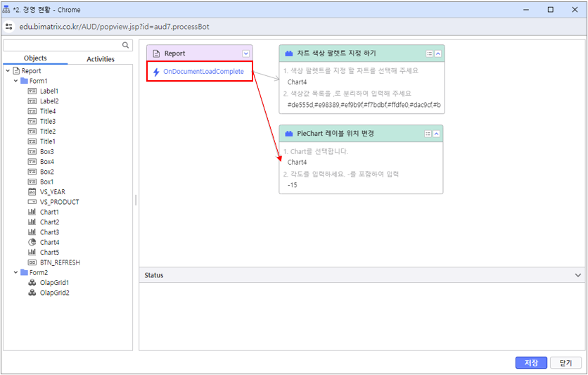Click the Form2 folder icon
The width and height of the screenshot is (588, 375).
click(x=25, y=272)
